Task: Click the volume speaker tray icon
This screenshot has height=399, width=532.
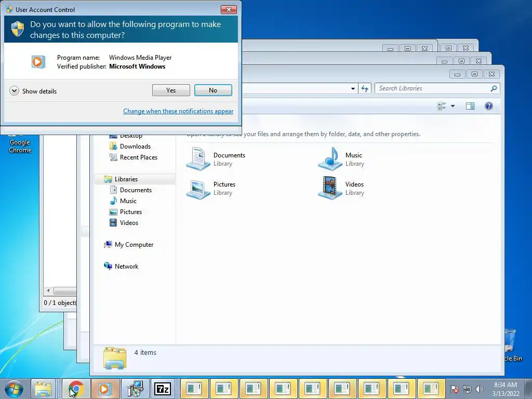Action: 480,389
